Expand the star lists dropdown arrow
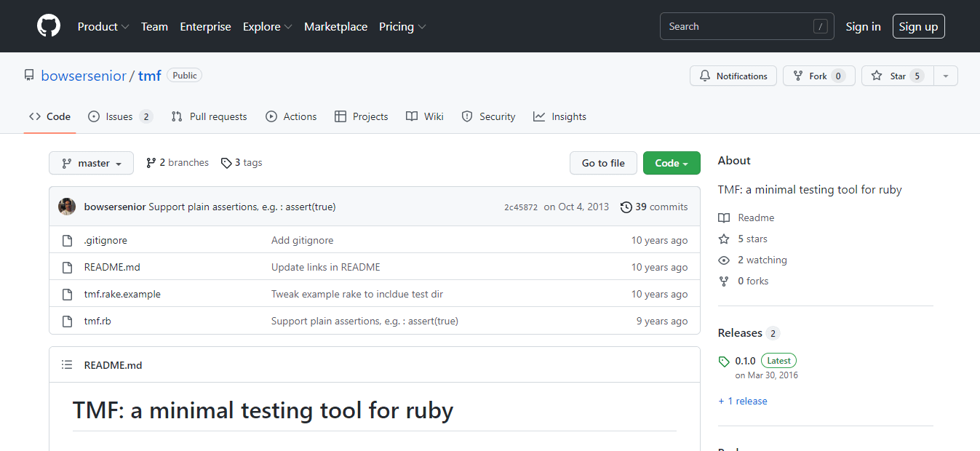Viewport: 980px width, 451px height. [x=945, y=76]
